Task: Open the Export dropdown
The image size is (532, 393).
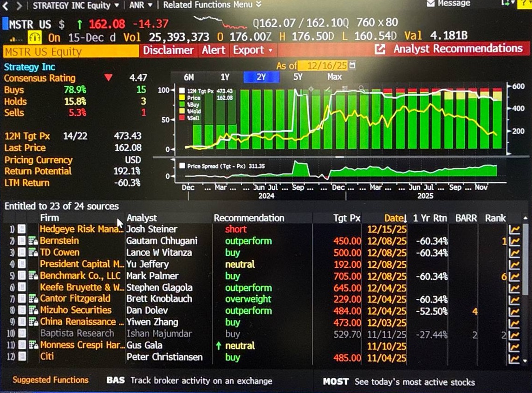Action: coord(253,50)
